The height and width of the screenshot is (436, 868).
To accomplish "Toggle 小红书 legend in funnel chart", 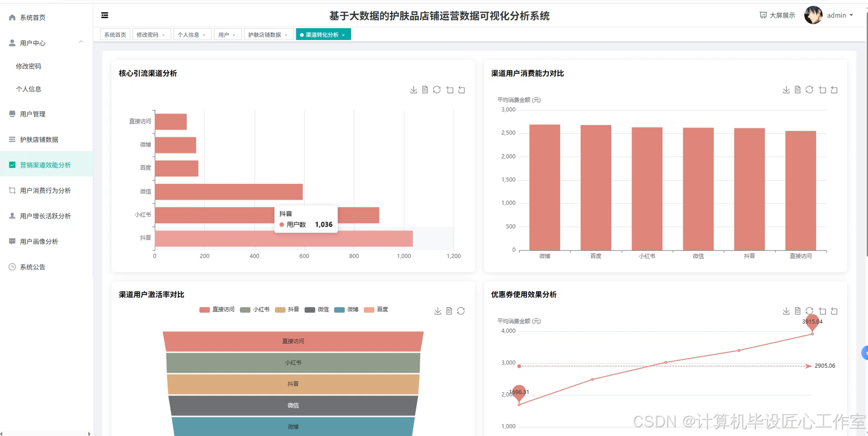I will (255, 310).
